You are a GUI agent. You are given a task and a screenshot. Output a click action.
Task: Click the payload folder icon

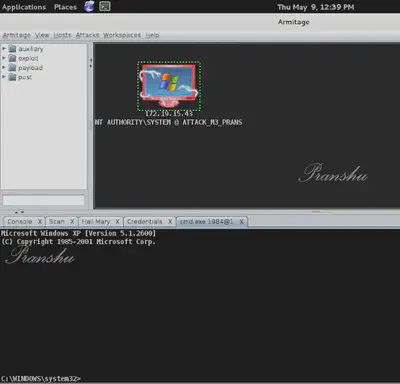[x=12, y=68]
